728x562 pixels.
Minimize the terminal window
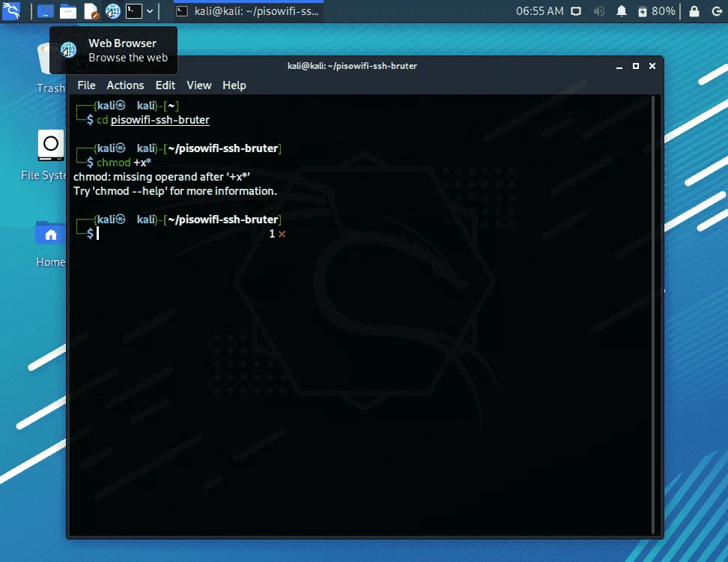(x=619, y=67)
